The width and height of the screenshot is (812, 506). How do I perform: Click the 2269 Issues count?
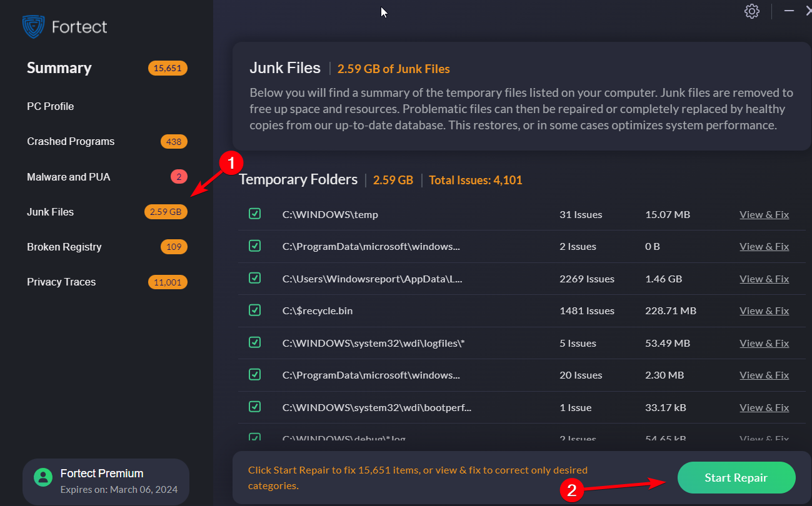click(587, 279)
